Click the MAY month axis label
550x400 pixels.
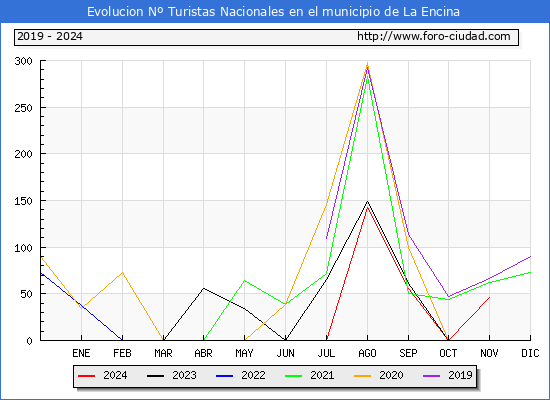point(244,353)
